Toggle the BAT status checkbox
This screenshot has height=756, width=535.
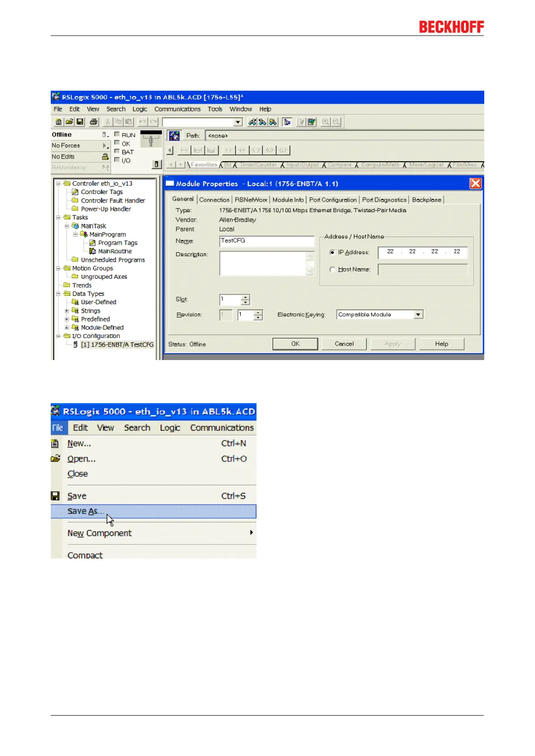117,151
